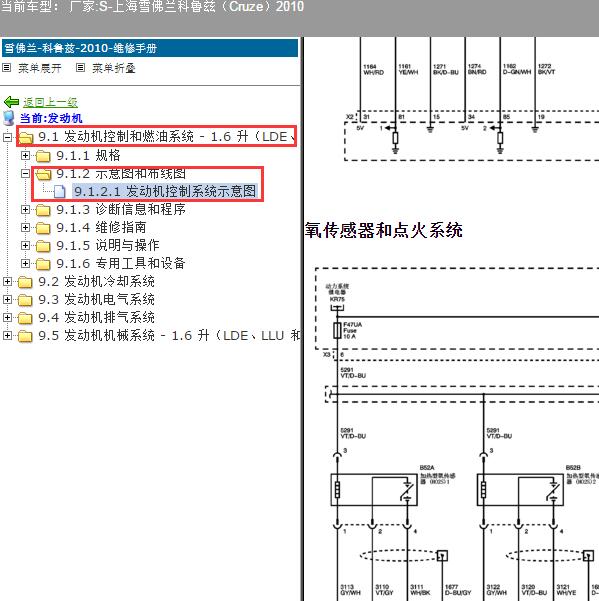Collapse the 9.1.2 示意图和布线图 node
The image size is (599, 601).
25,174
